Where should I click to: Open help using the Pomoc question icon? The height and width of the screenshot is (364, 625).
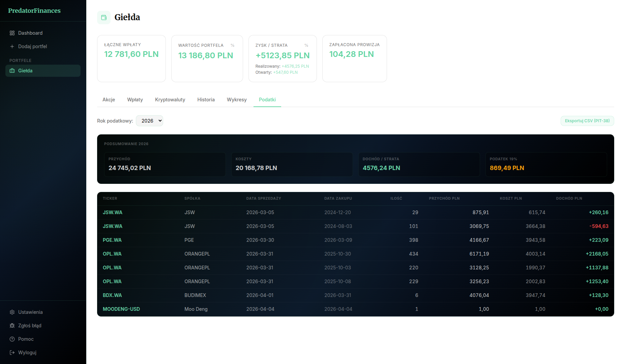click(12, 339)
